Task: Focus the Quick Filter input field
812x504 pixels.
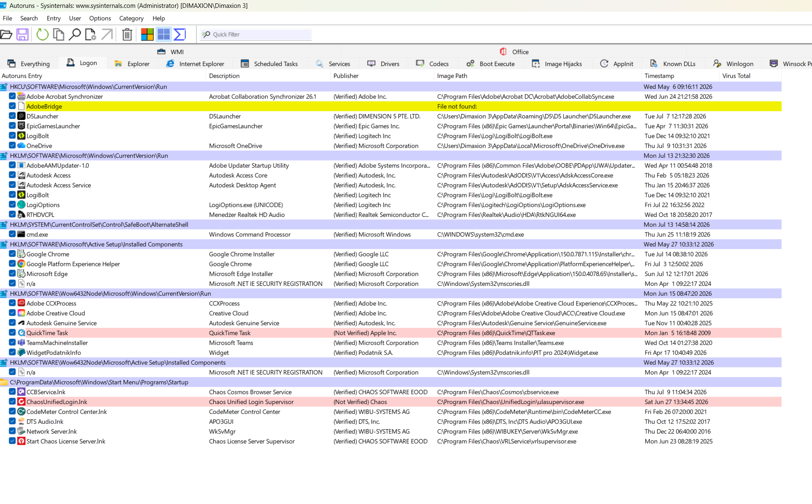Action: pyautogui.click(x=256, y=34)
